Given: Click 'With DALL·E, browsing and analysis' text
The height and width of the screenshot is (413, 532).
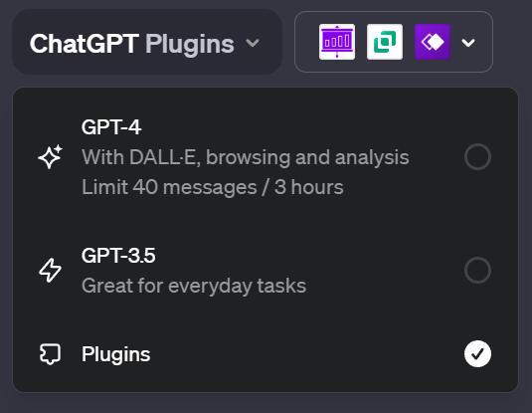Looking at the screenshot, I should click(x=246, y=157).
